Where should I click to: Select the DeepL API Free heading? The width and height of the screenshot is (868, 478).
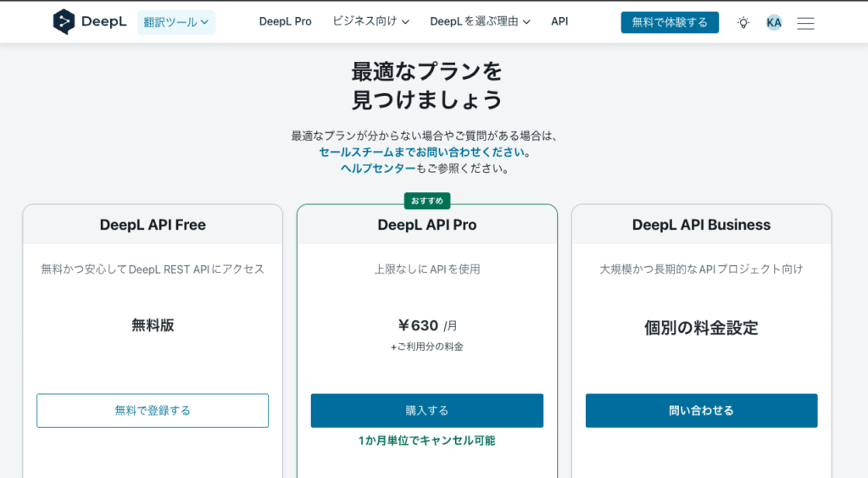pyautogui.click(x=153, y=225)
